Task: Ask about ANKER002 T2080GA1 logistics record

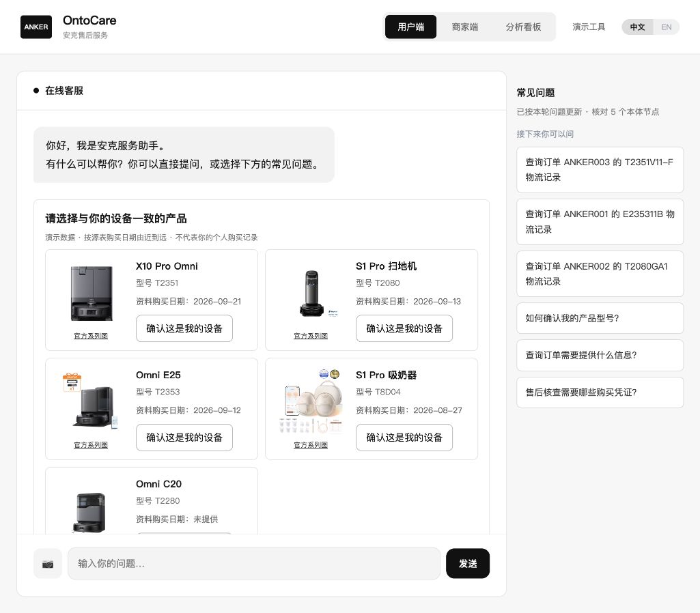Action: coord(600,274)
